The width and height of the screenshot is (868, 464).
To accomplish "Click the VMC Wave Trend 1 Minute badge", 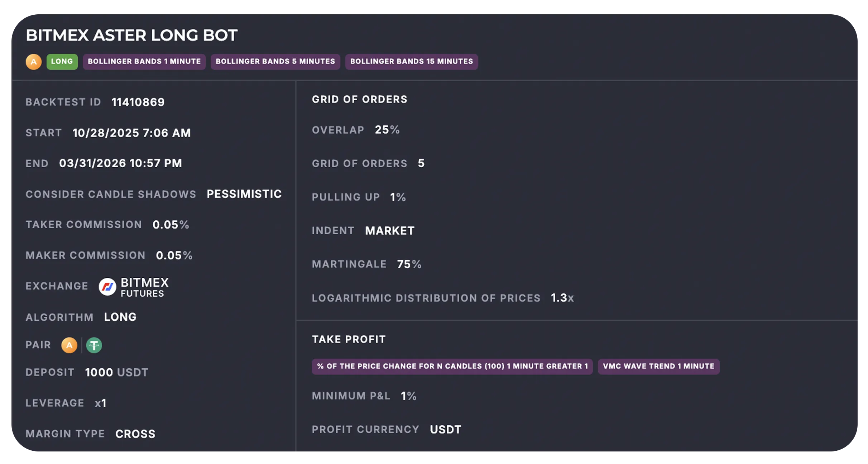I will 658,367.
